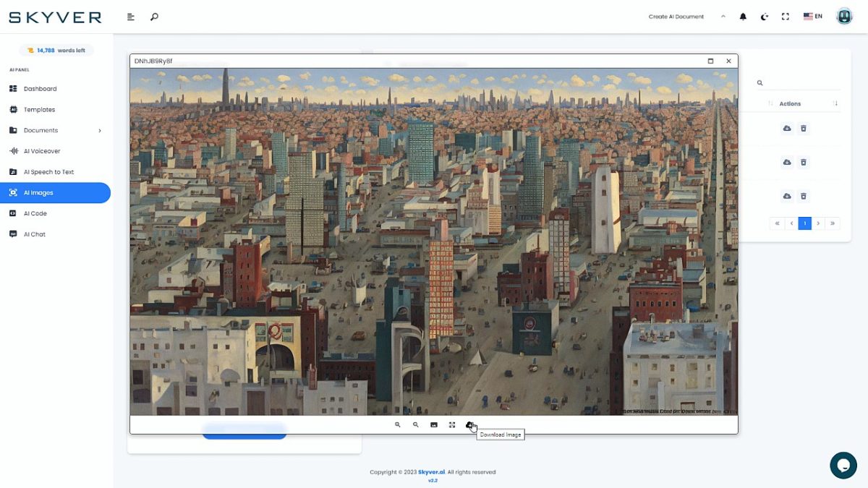This screenshot has width=868, height=488.
Task: Click the table search input field
Action: tap(799, 83)
